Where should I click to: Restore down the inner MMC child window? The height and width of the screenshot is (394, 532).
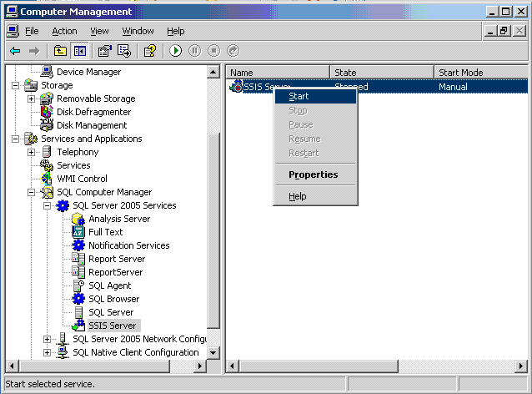[504, 31]
